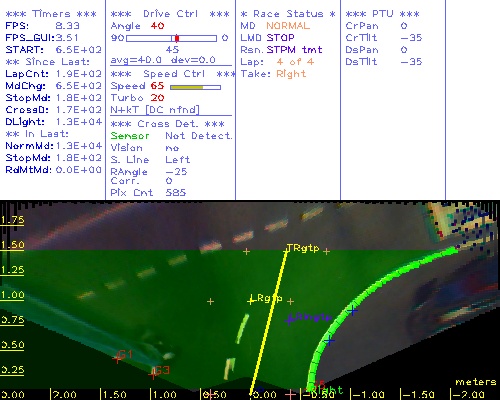Screen dimensions: 500x400
Task: Click the 2.00 horizontal axis label
Action: pyautogui.click(x=65, y=395)
